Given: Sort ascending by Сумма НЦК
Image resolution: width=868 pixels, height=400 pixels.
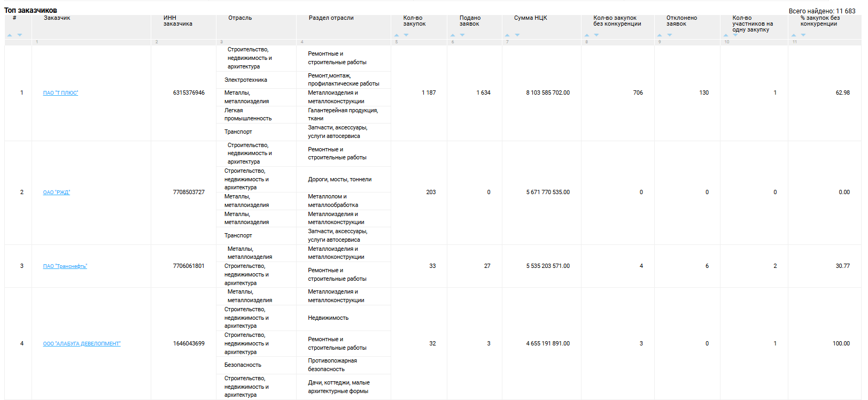Looking at the screenshot, I should coord(507,35).
